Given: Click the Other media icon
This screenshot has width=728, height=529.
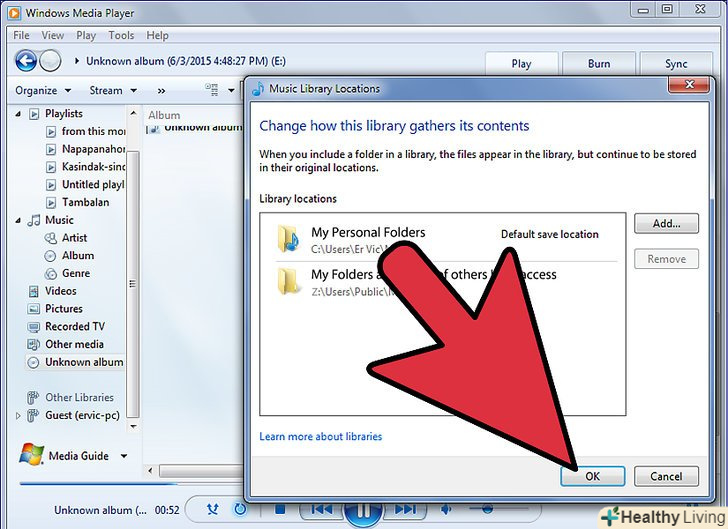Looking at the screenshot, I should (x=33, y=345).
